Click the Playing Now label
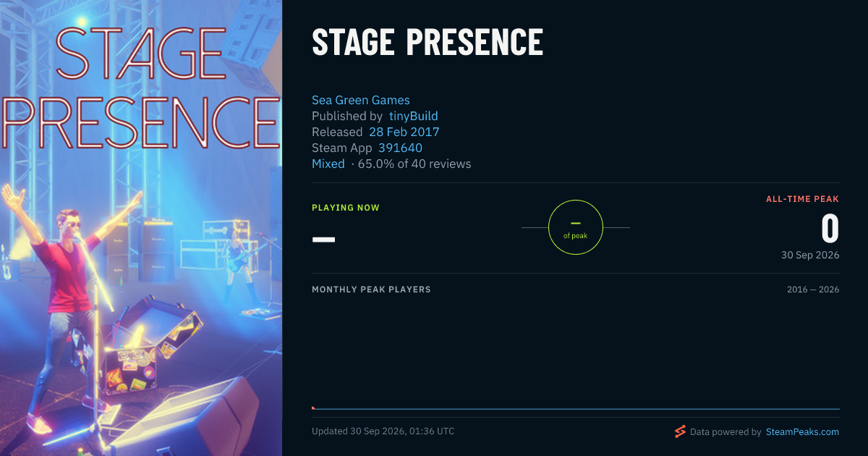868x456 pixels. tap(346, 208)
